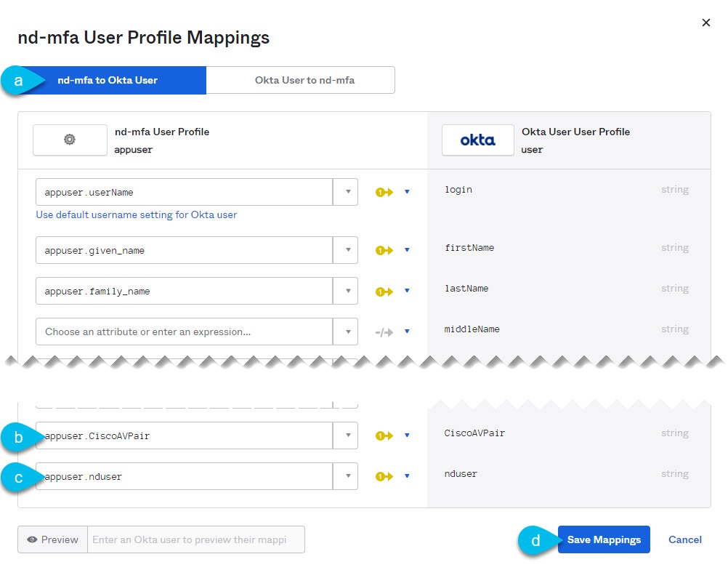This screenshot has height=570, width=728.
Task: Click the yellow mapping arrow icon for CiscoAVPair
Action: (x=384, y=435)
